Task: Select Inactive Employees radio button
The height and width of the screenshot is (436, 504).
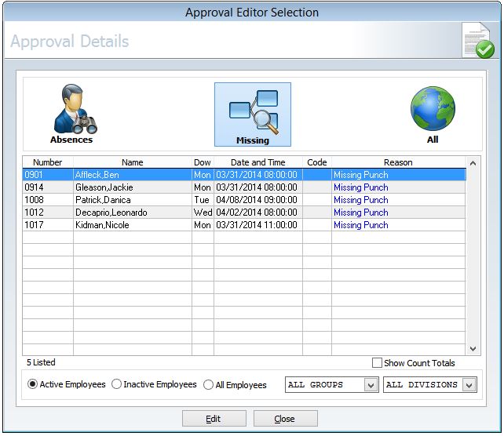Action: point(117,385)
